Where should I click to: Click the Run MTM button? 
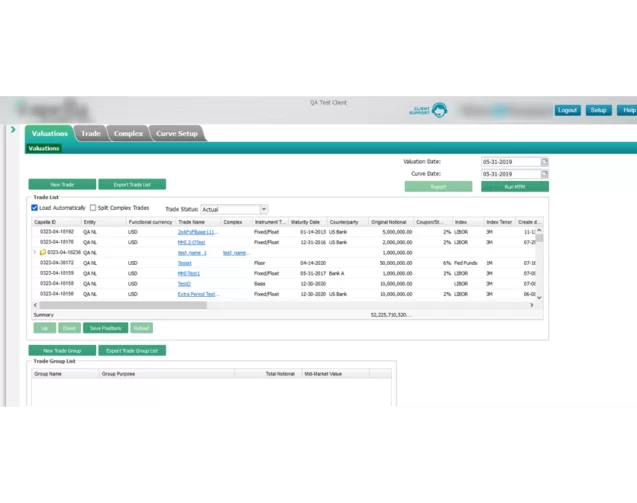pos(515,186)
